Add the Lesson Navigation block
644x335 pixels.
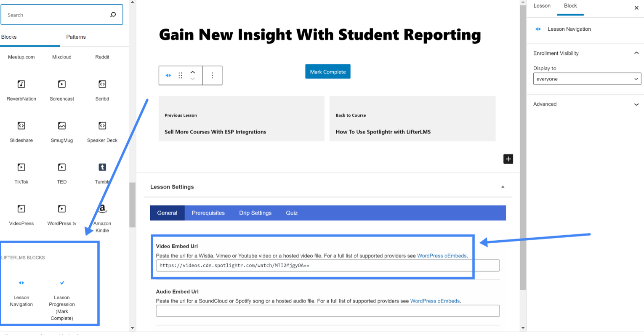21,293
